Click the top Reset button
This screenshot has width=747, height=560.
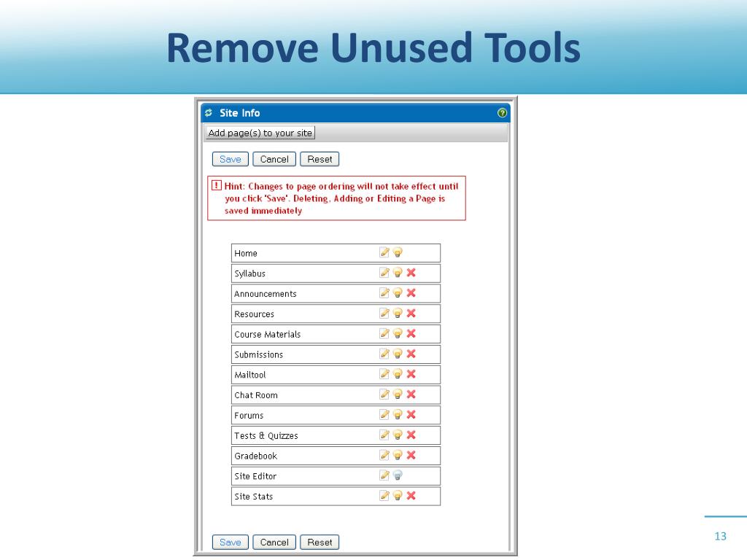pos(320,159)
